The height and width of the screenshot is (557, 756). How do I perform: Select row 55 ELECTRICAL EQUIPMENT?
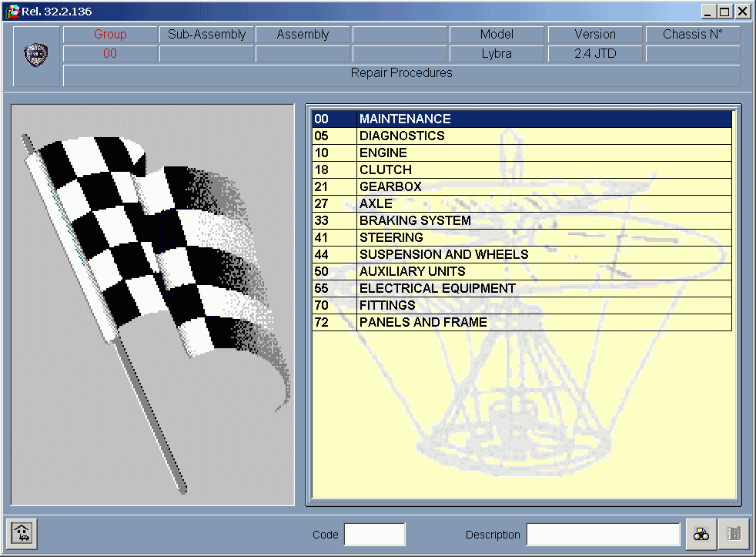tap(522, 288)
